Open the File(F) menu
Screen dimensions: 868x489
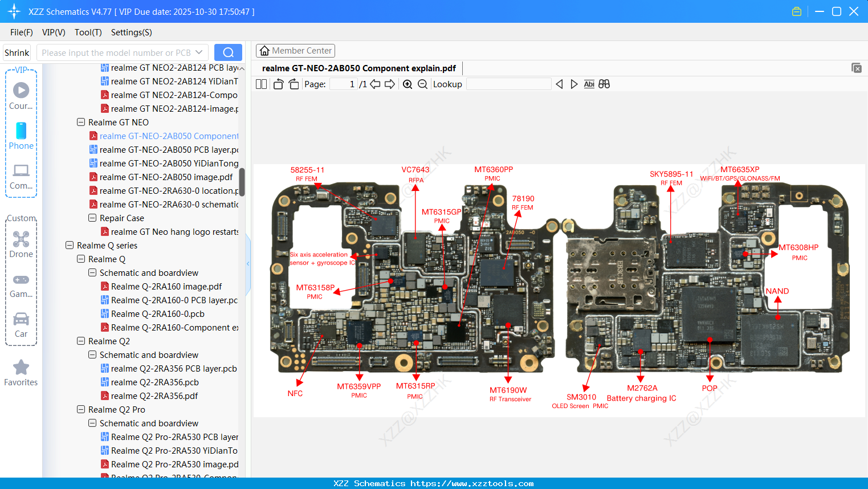[22, 32]
